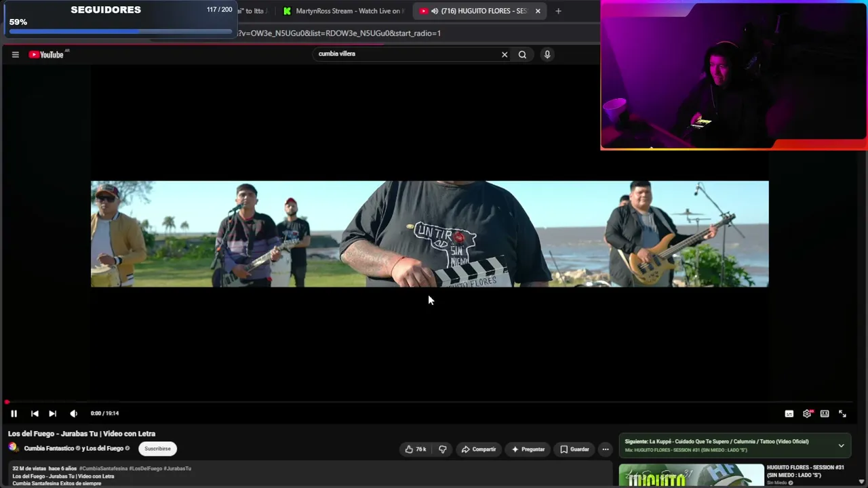Click the #CumbiaSantafesina hashtag
The image size is (868, 488).
pyautogui.click(x=103, y=468)
